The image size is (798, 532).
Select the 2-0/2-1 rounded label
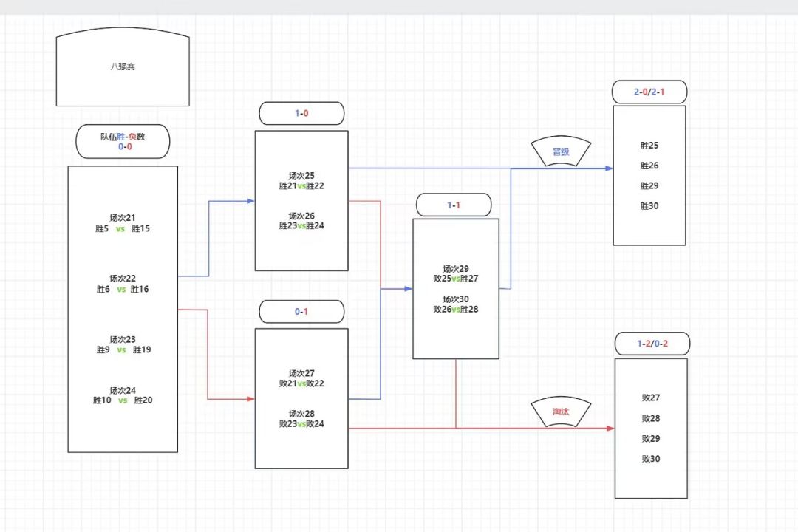(x=649, y=92)
